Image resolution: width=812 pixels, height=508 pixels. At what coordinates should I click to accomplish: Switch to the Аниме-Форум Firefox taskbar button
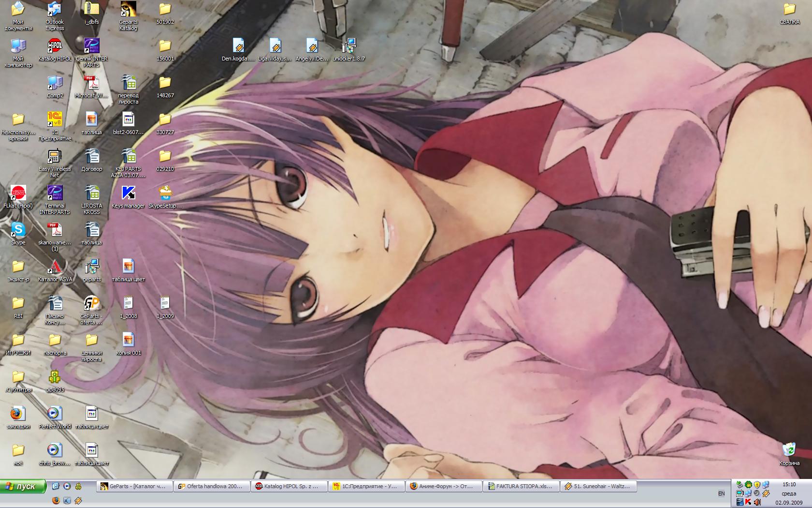coord(444,486)
